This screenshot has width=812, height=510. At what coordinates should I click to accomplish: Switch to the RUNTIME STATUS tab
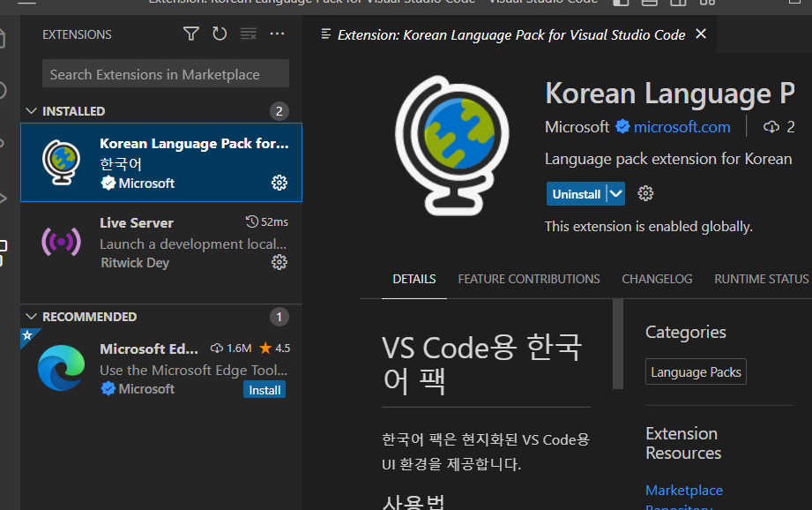tap(761, 279)
